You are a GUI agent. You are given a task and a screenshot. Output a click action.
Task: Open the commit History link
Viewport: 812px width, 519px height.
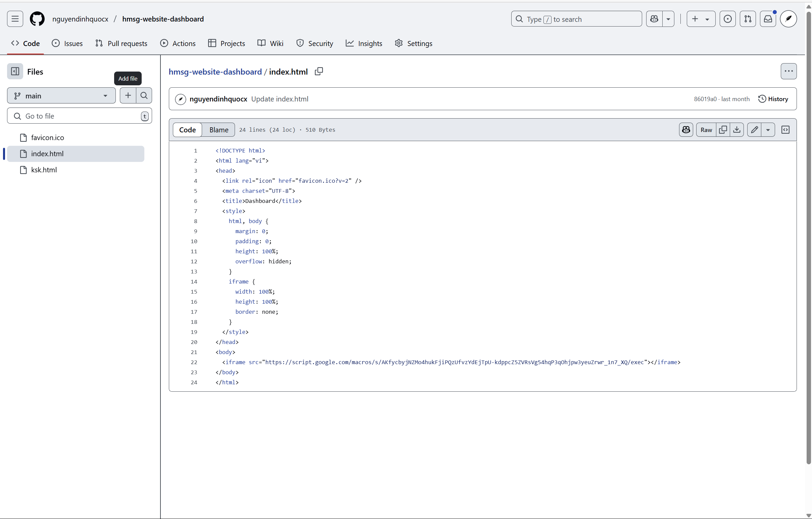[x=773, y=99]
